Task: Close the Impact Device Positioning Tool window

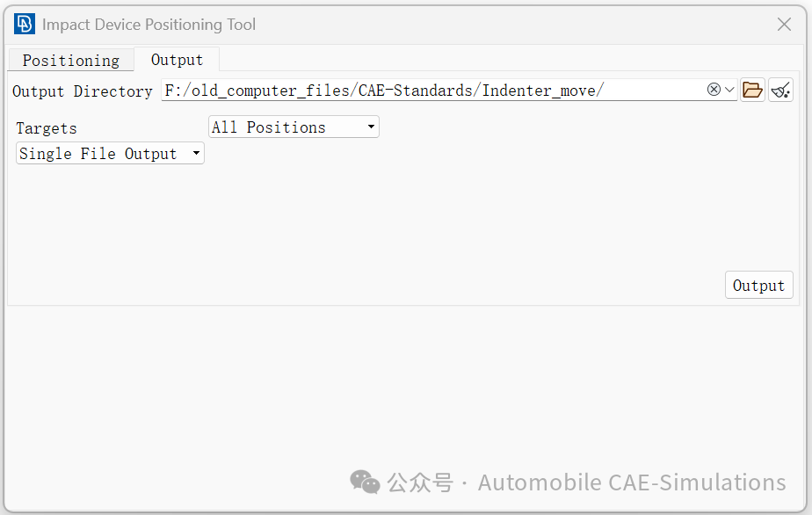Action: 784,25
